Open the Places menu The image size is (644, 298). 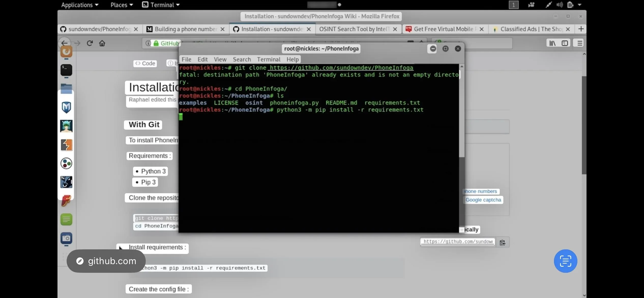pyautogui.click(x=122, y=5)
